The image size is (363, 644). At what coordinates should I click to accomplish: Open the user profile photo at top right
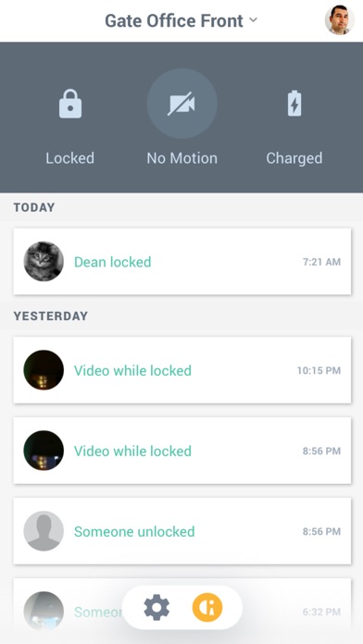point(340,19)
